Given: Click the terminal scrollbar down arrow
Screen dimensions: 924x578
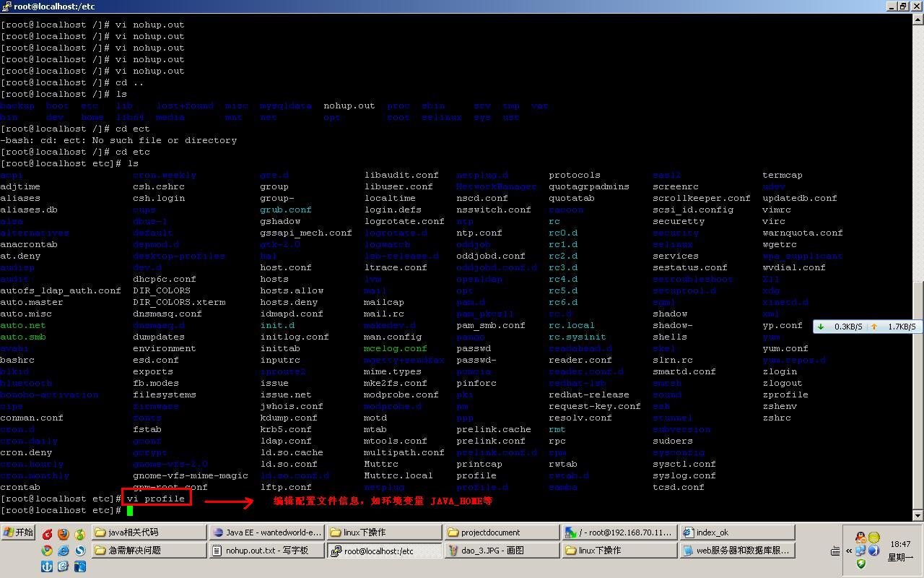Looking at the screenshot, I should click(x=918, y=516).
